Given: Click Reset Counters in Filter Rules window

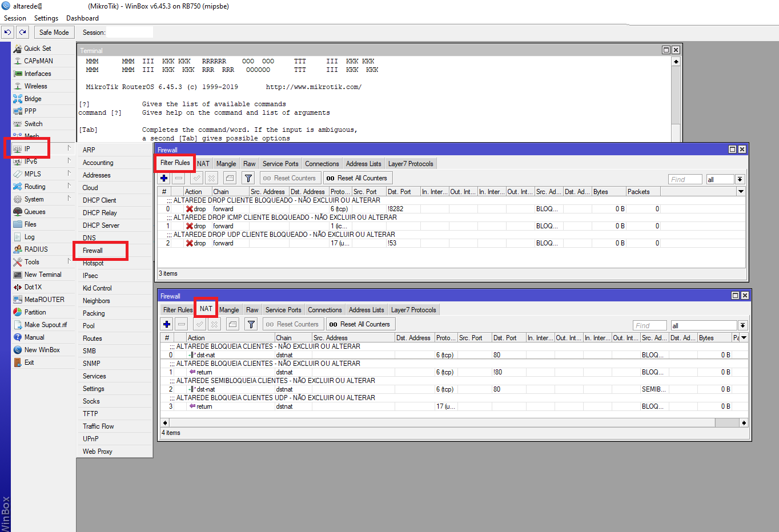Looking at the screenshot, I should [290, 178].
